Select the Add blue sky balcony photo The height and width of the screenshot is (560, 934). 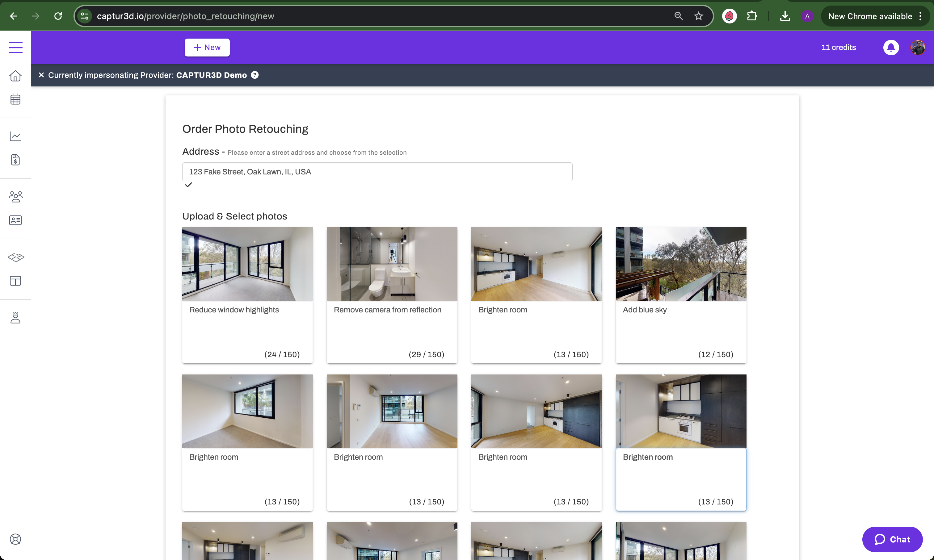[x=681, y=264]
